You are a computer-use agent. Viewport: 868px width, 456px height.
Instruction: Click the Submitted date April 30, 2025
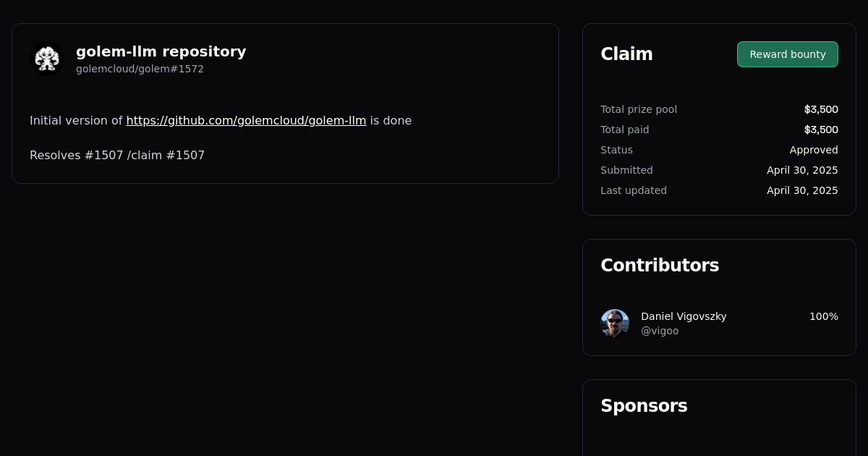pos(802,170)
